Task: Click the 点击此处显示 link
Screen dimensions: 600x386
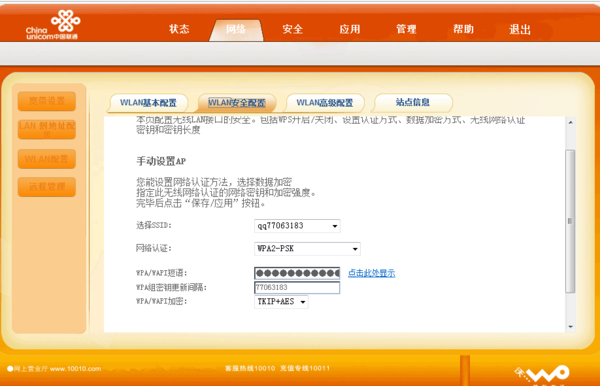Action: tap(372, 273)
